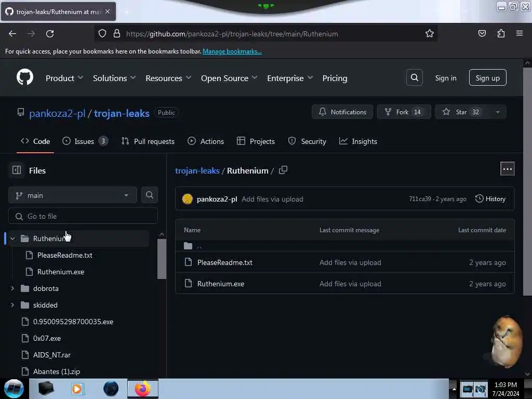This screenshot has width=532, height=399.
Task: Go back with the browser back arrow
Action: [x=12, y=34]
